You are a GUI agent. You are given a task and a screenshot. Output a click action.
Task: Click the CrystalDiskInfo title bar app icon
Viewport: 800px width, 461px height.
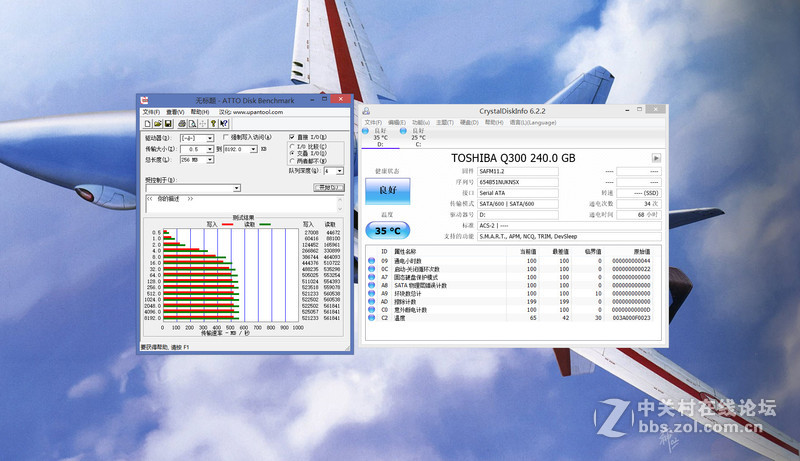point(366,111)
